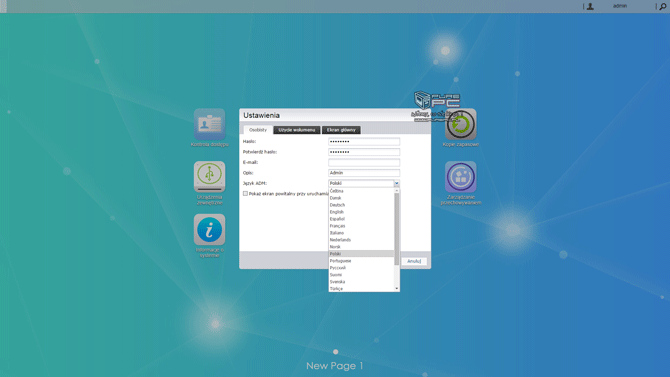Image resolution: width=670 pixels, height=377 pixels.
Task: Click the desktop page indicator dot
Action: (x=335, y=352)
